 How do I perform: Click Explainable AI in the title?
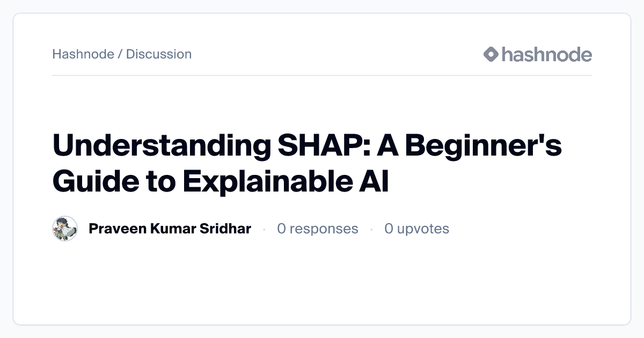285,182
